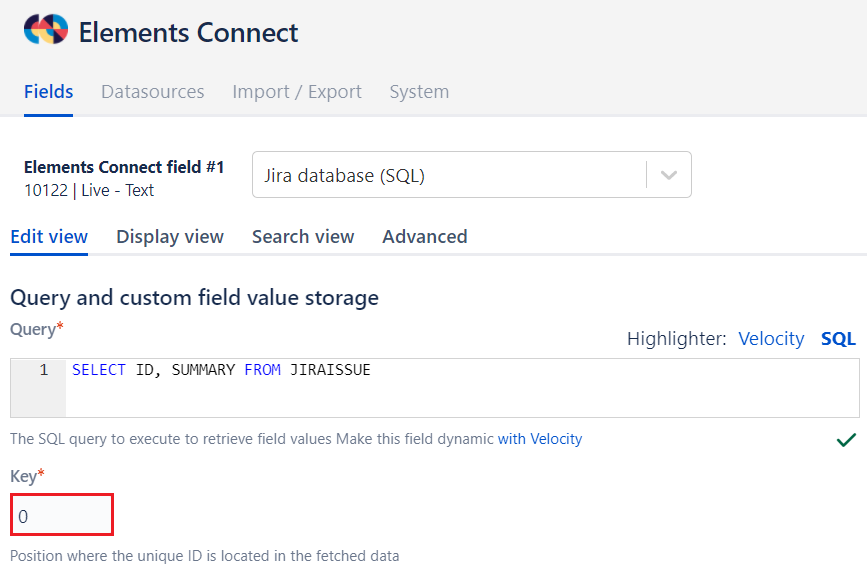Open the Fields tab
This screenshot has width=867, height=588.
[48, 92]
